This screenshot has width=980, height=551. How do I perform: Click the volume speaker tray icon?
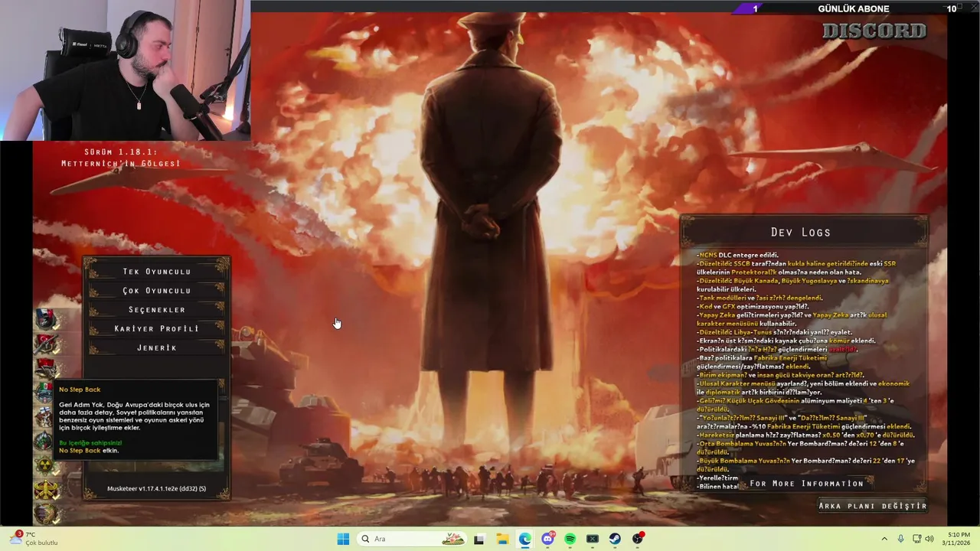[x=929, y=539]
